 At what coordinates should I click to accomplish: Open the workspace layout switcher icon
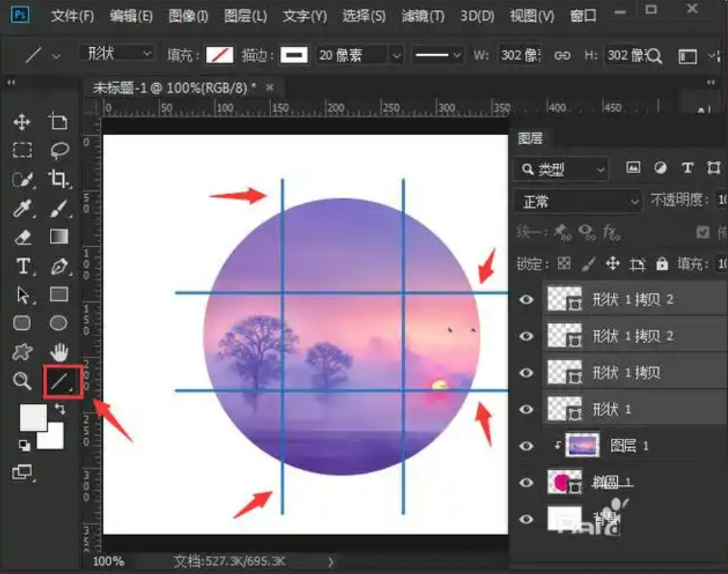point(687,57)
